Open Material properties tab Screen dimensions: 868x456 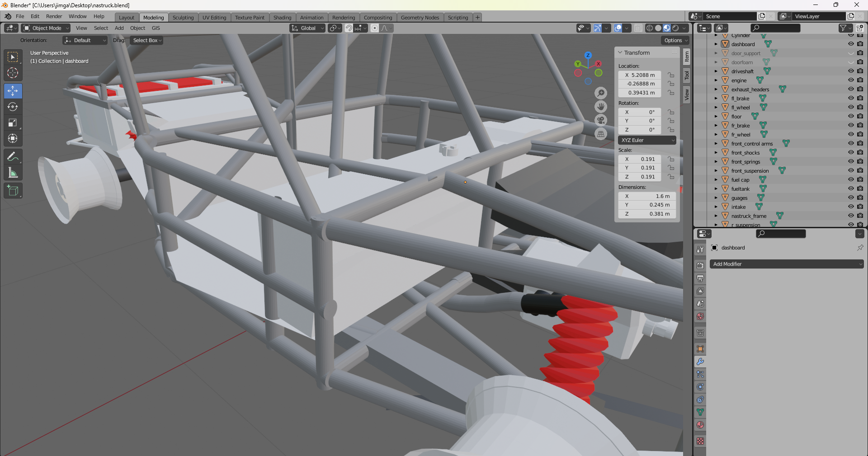(700, 425)
